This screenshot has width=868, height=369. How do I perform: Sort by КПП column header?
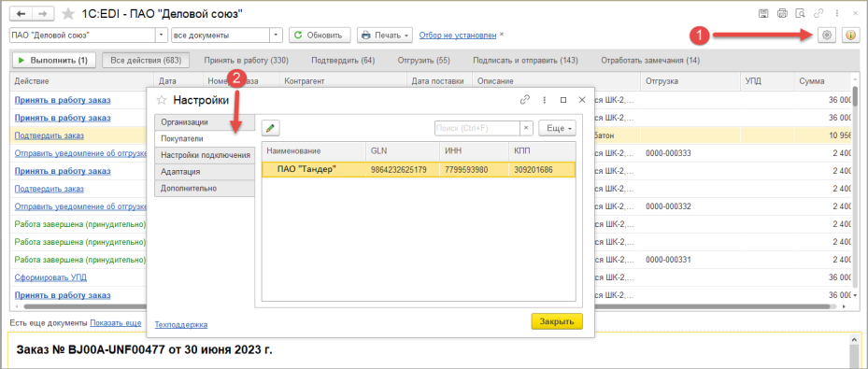coord(542,151)
